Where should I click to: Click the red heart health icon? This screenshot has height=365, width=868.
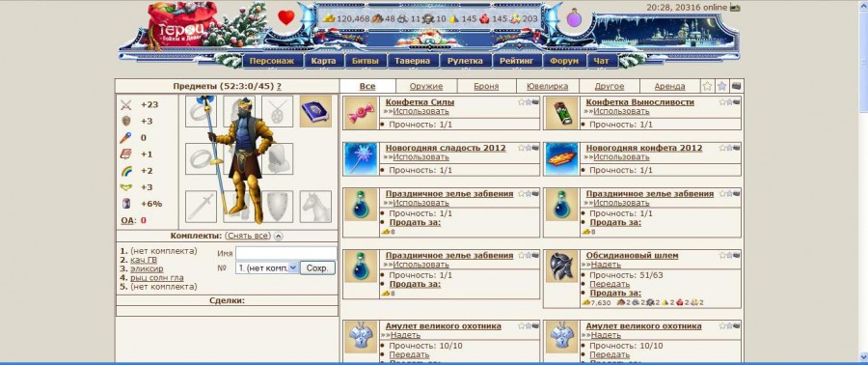pyautogui.click(x=285, y=18)
